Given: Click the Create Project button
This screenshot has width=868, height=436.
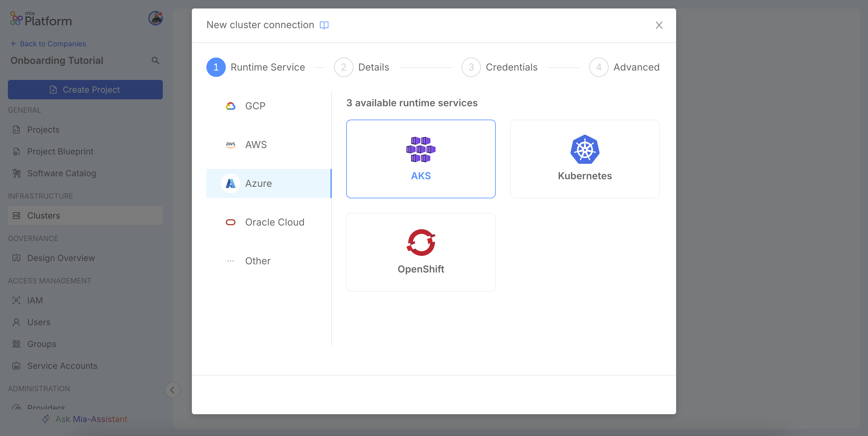Looking at the screenshot, I should click(85, 90).
